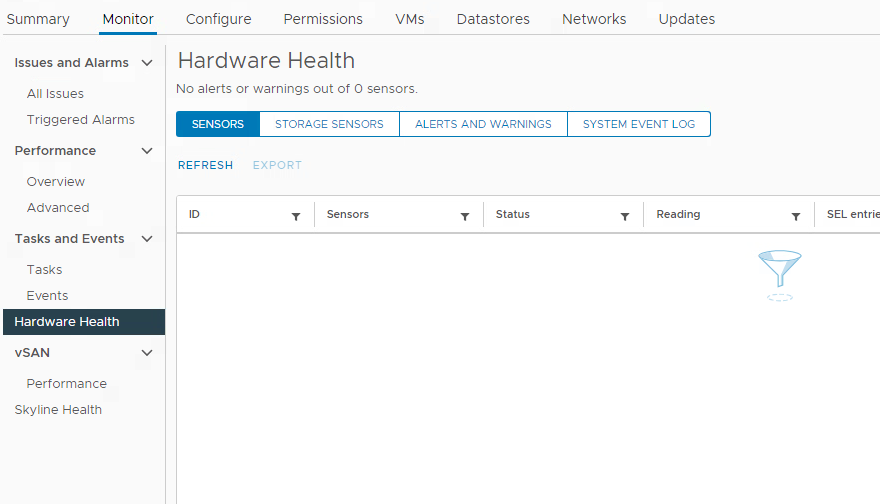880x504 pixels.
Task: Click the SEL entries column header
Action: (852, 214)
